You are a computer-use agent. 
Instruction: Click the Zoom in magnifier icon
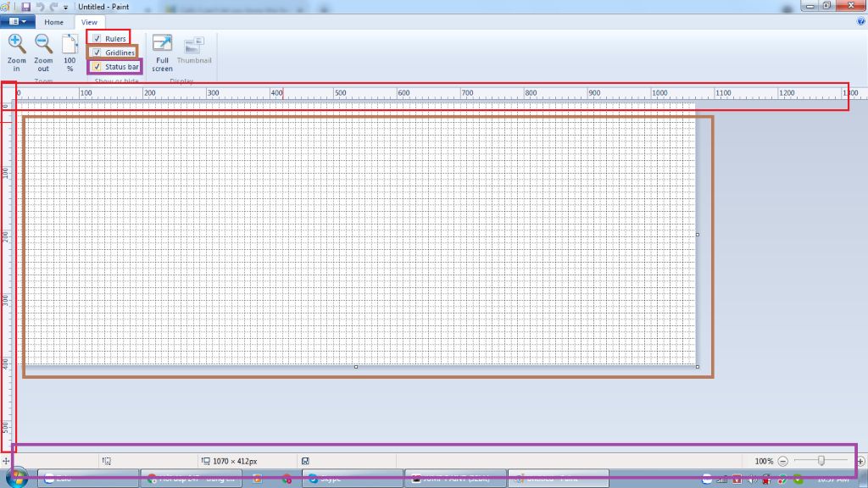(x=16, y=46)
